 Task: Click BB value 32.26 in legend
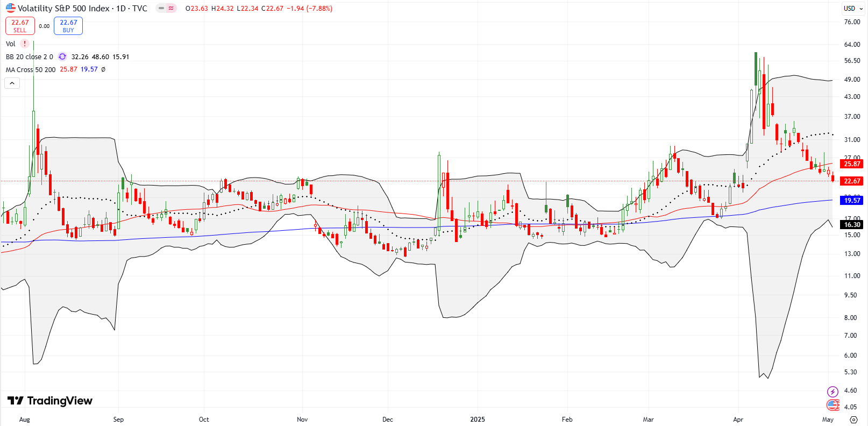[80, 56]
